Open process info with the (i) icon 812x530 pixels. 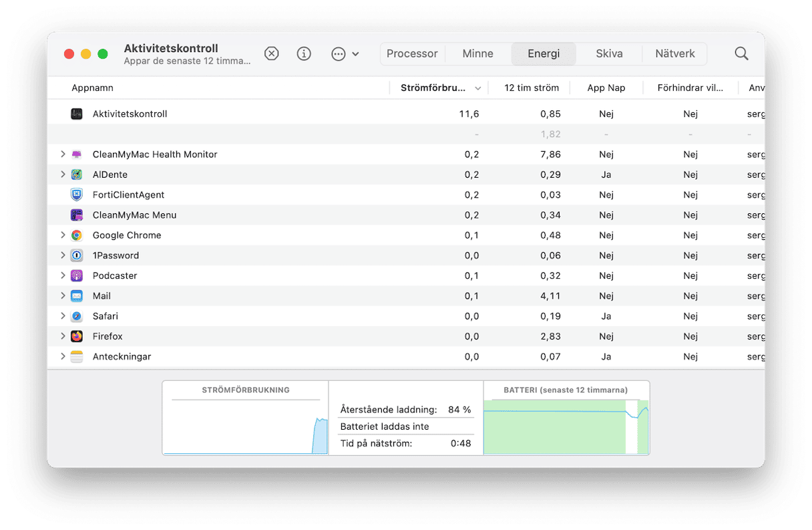coord(304,54)
